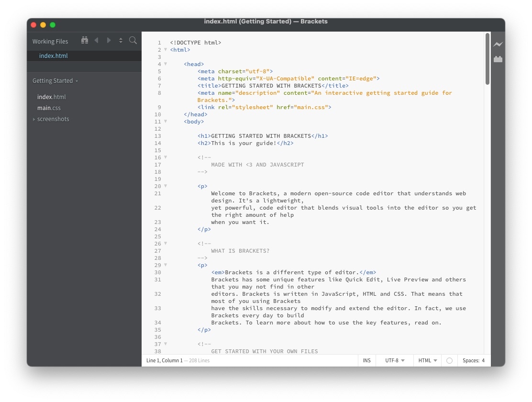
Task: Click the linting status circle in status bar
Action: 449,360
